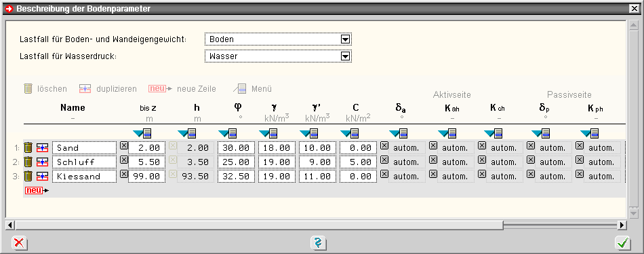Open column helper icon under bis z
This screenshot has width=644, height=254.
pos(143,133)
